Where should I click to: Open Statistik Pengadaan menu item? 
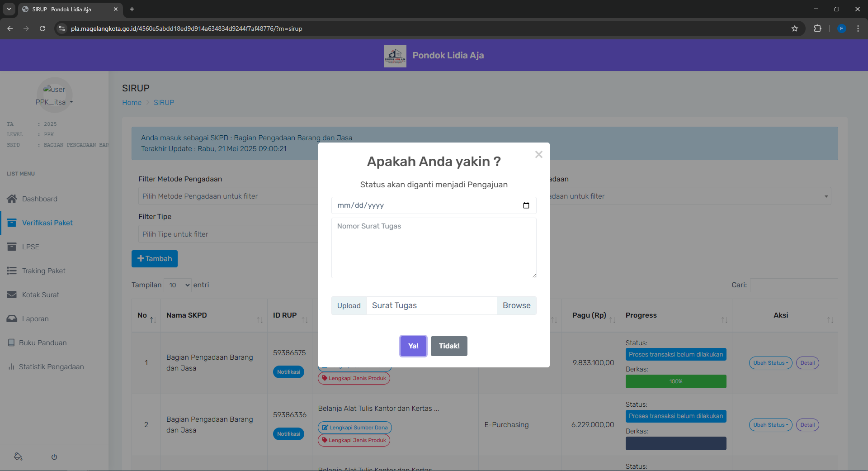(x=51, y=366)
